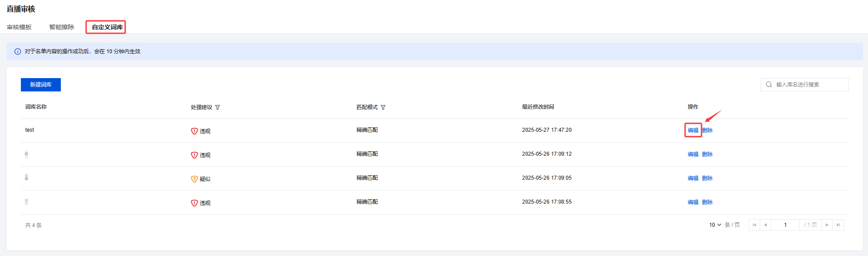The image size is (868, 256).
Task: Click 编辑 for the test library
Action: point(693,130)
